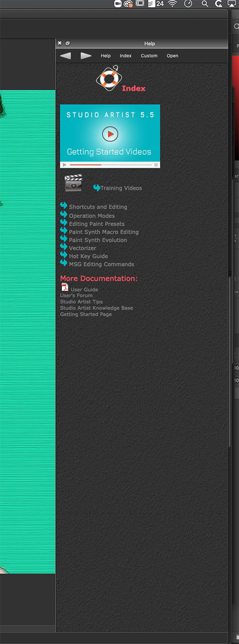The image size is (239, 644).
Task: Open the Training Videos link
Action: pyautogui.click(x=121, y=188)
